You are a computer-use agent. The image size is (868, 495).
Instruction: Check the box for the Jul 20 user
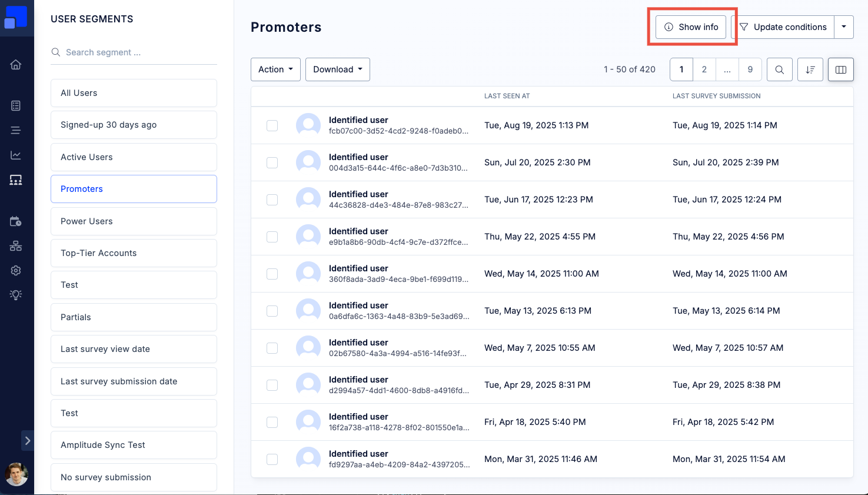272,162
